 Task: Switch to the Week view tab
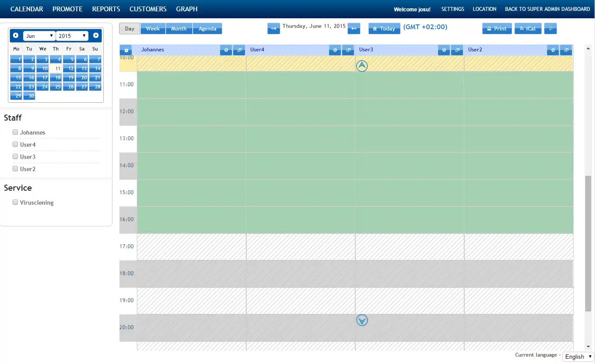click(153, 29)
